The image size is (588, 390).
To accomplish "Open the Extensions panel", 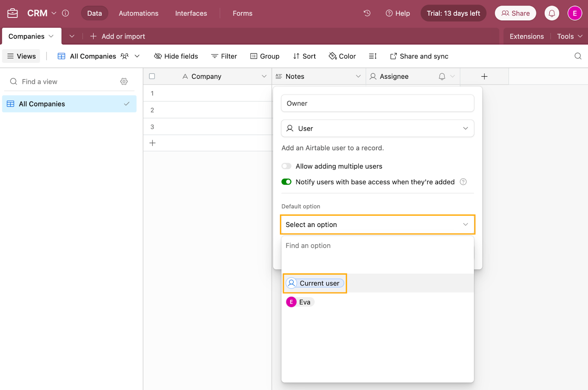I will point(527,36).
